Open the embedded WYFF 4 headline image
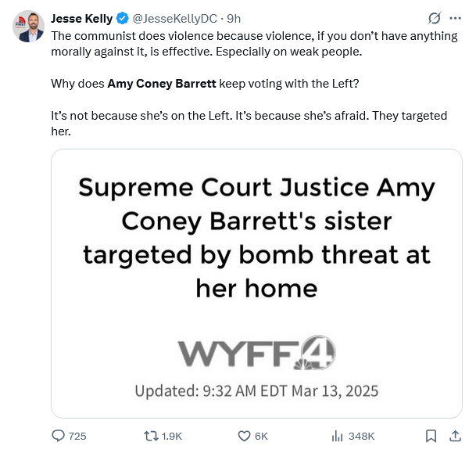The width and height of the screenshot is (476, 453). 256,283
